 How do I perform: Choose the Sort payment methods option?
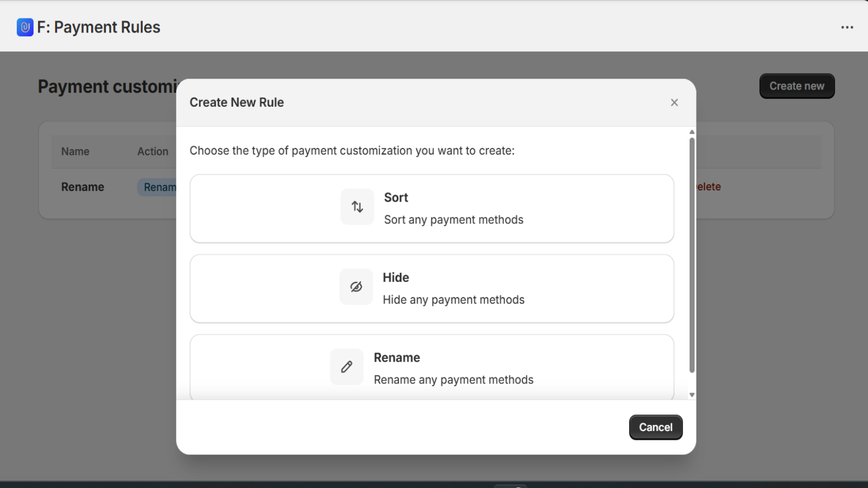pos(431,208)
